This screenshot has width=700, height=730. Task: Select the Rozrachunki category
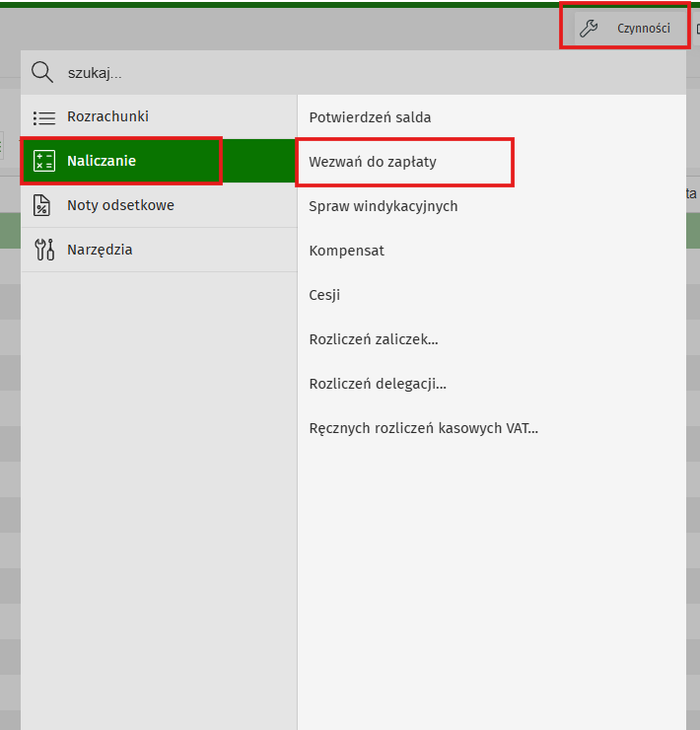coord(107,116)
